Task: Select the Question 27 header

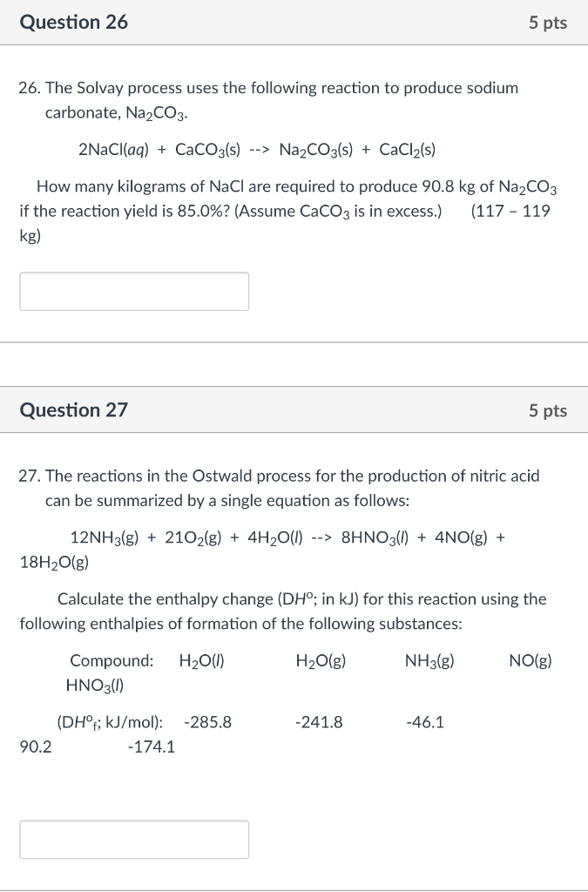Action: (x=73, y=409)
